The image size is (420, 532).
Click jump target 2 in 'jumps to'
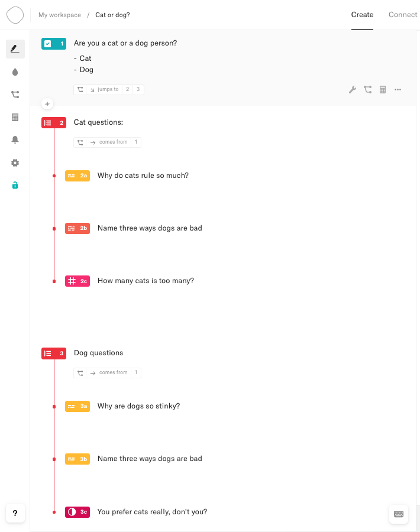click(127, 90)
